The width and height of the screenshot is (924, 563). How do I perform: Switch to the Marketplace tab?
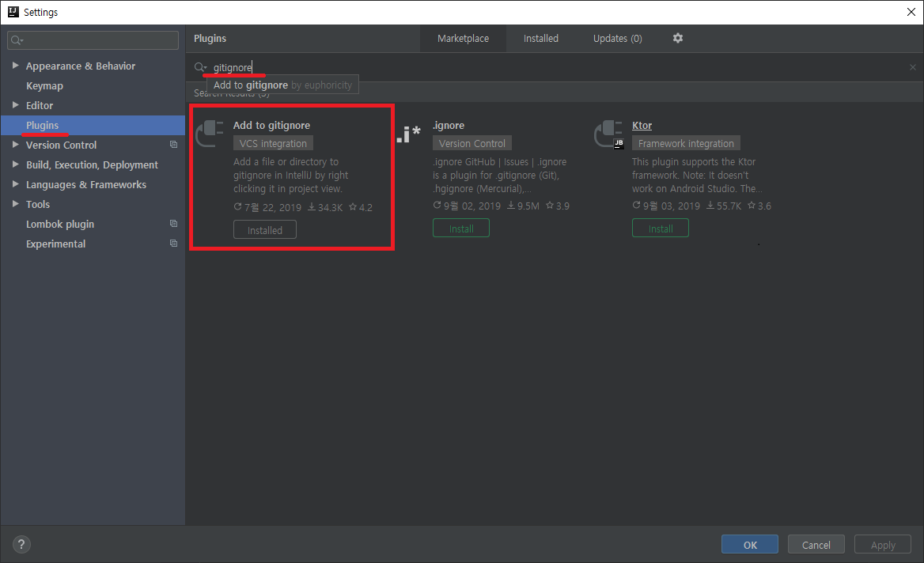(463, 38)
